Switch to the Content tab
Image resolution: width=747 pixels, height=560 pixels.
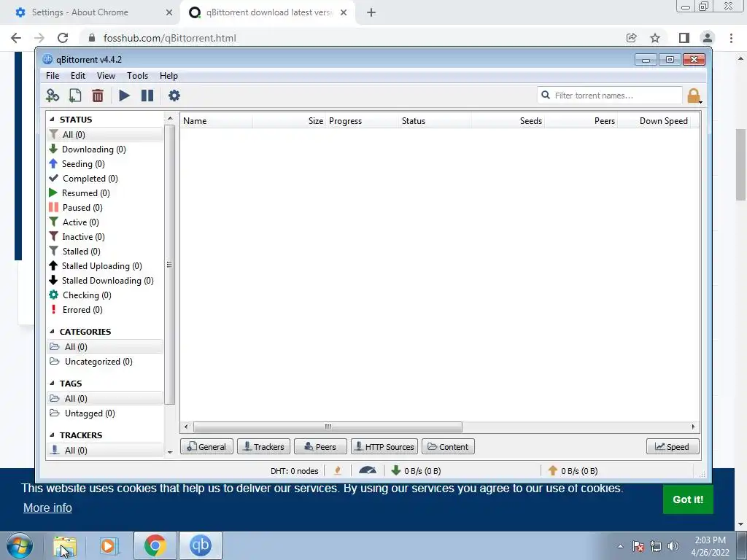(x=448, y=447)
